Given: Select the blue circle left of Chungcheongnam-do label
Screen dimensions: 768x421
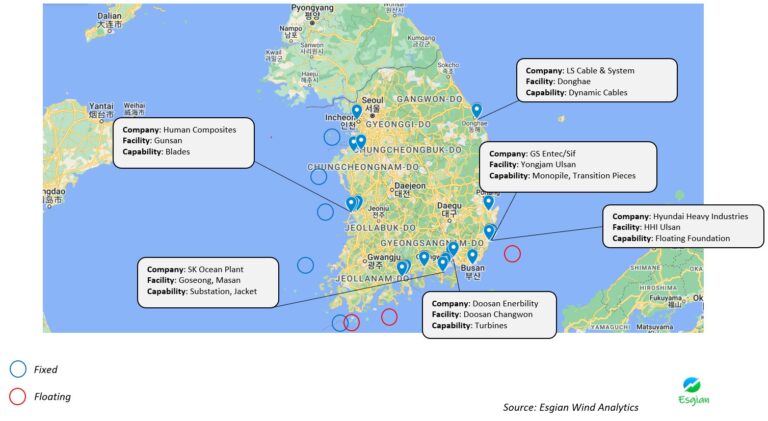Looking at the screenshot, I should coord(318,176).
